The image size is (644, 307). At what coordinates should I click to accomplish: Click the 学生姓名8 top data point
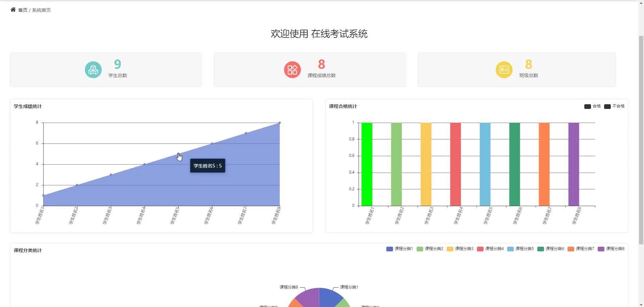pos(280,123)
